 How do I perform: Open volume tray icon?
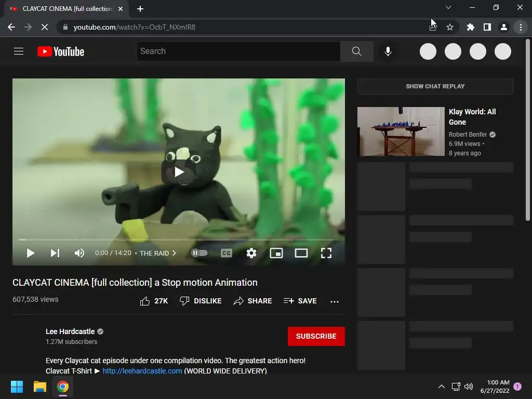click(469, 387)
